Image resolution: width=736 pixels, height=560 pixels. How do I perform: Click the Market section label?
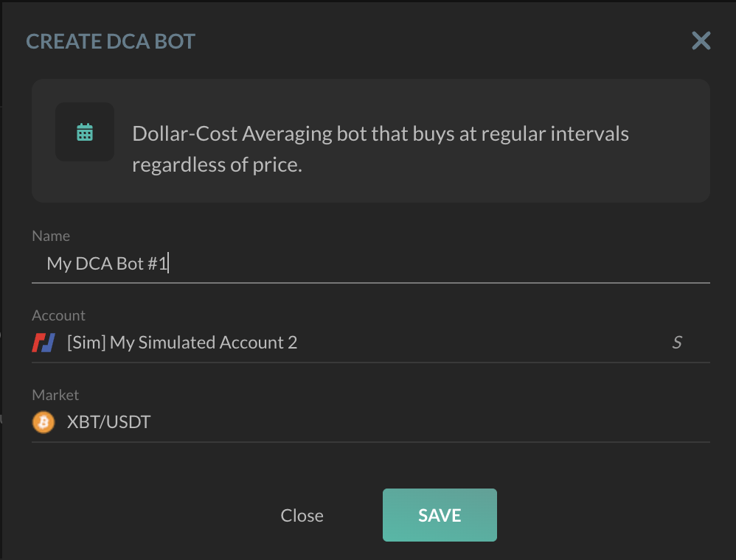(x=55, y=395)
